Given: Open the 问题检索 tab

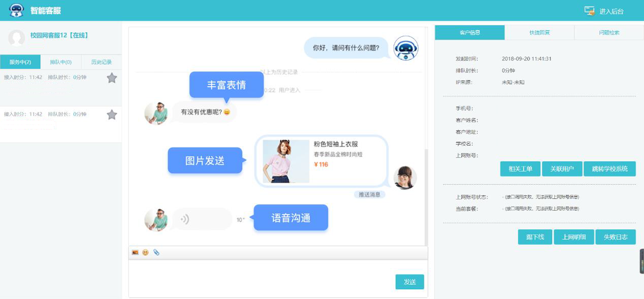Looking at the screenshot, I should pos(609,33).
